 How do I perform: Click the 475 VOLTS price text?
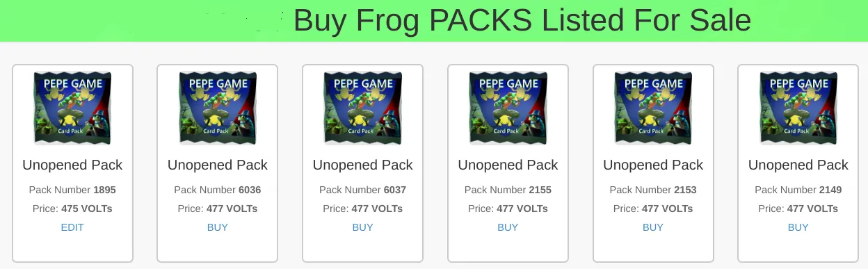[x=87, y=209]
